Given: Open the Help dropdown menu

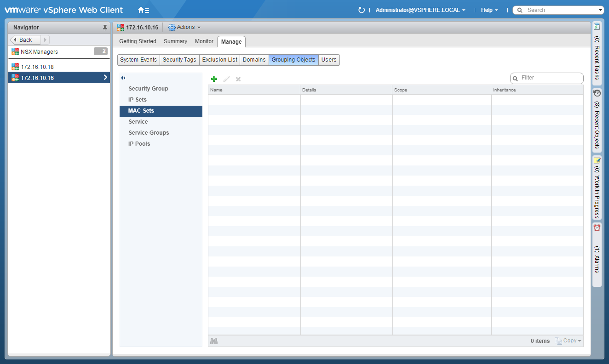Looking at the screenshot, I should click(489, 10).
